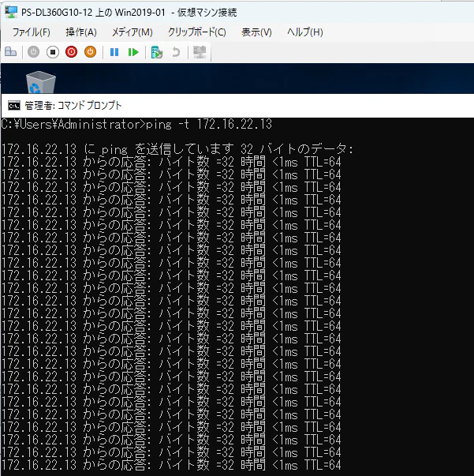Turn off the VM with stop icon
The image size is (474, 476).
(x=53, y=52)
